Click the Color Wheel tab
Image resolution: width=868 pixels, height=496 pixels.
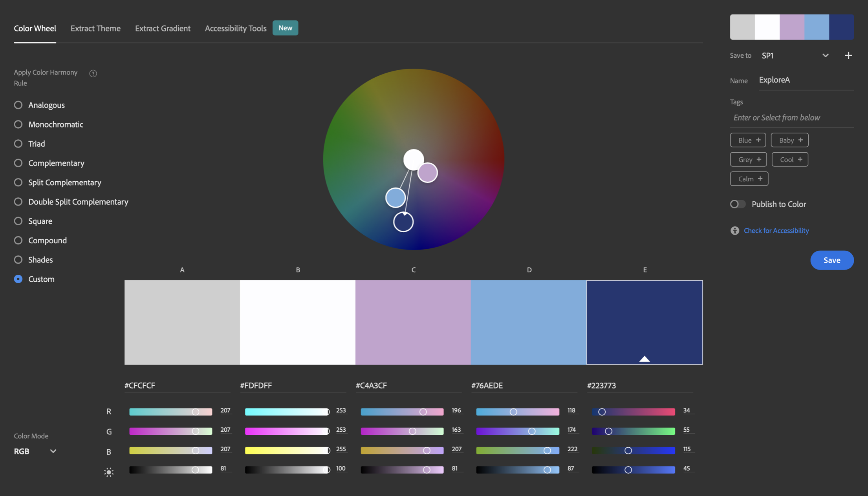coord(35,28)
